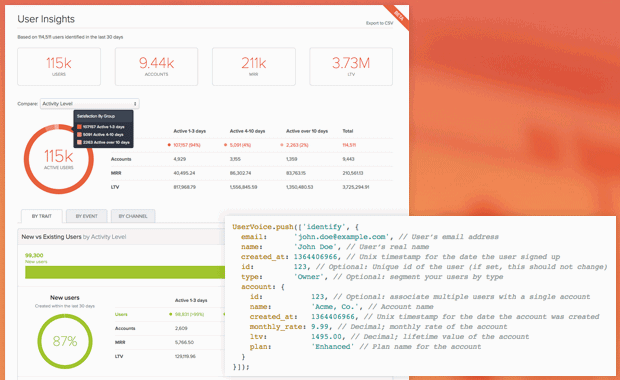
Task: Click the 2,609 accounts cell in New users table
Action: point(181,328)
